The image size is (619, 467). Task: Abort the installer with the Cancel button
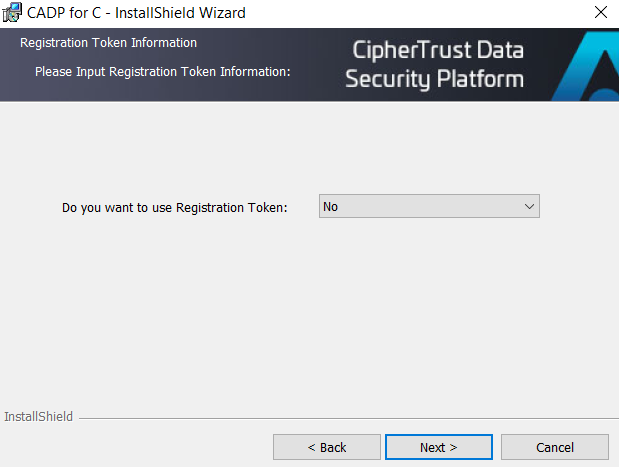click(555, 447)
